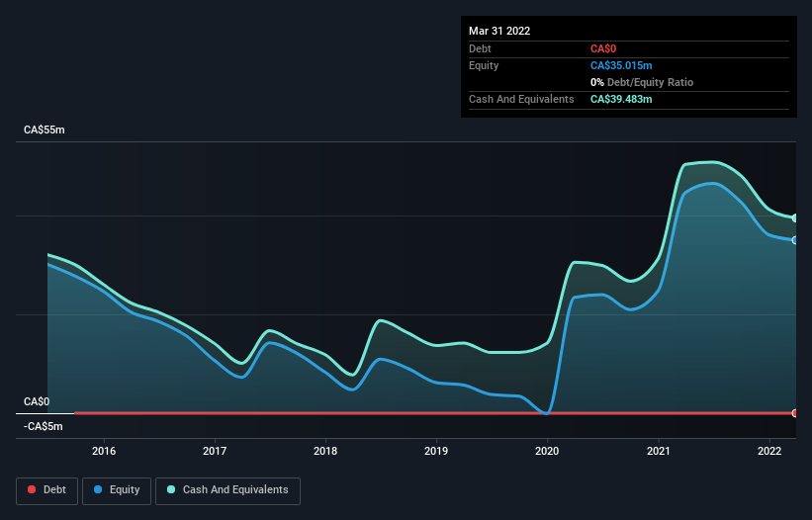The image size is (812, 520).
Task: Click the 2016 x-axis label
Action: click(x=104, y=451)
